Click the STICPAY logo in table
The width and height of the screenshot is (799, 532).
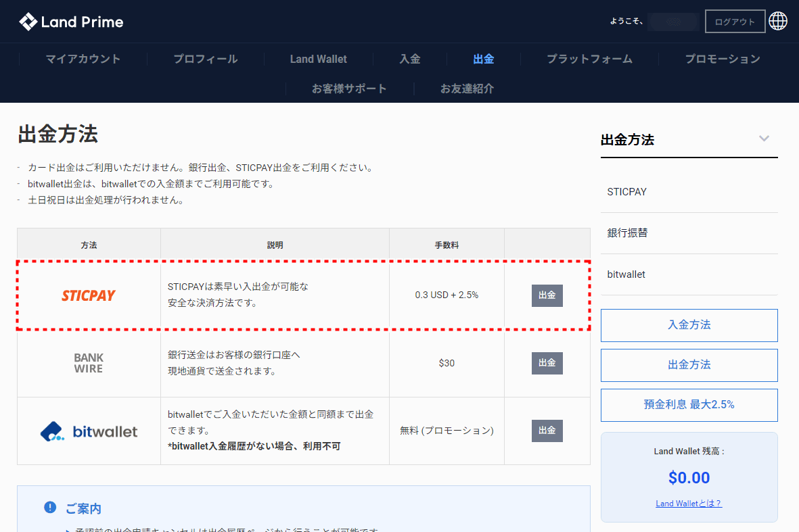pyautogui.click(x=89, y=295)
